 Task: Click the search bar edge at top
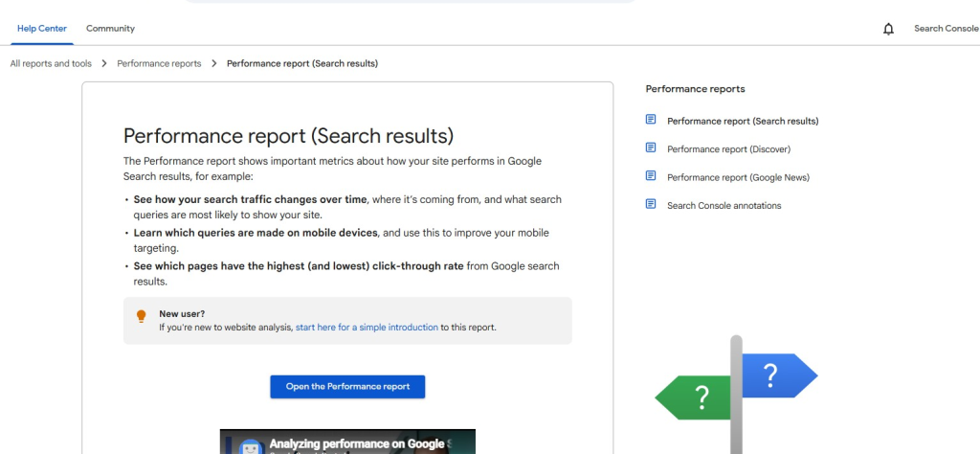(x=410, y=1)
